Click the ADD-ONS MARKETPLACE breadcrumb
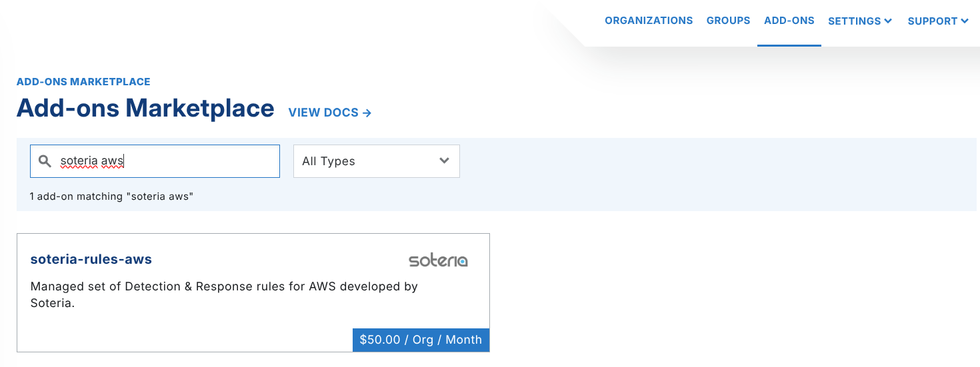Screen dimensions: 980x367 click(x=83, y=82)
